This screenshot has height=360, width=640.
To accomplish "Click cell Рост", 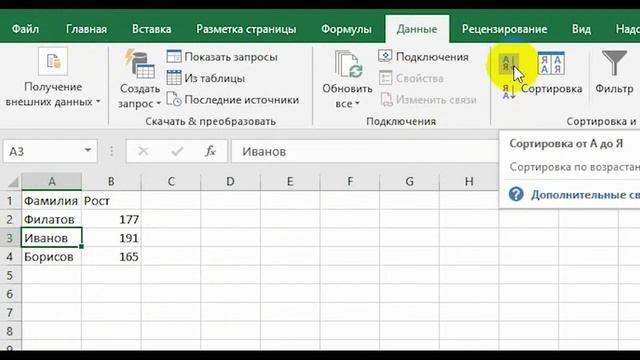I will pyautogui.click(x=111, y=201).
